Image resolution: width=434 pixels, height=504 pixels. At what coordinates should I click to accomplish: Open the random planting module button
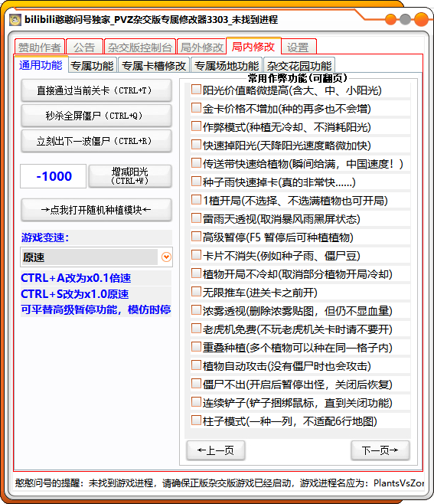[96, 210]
